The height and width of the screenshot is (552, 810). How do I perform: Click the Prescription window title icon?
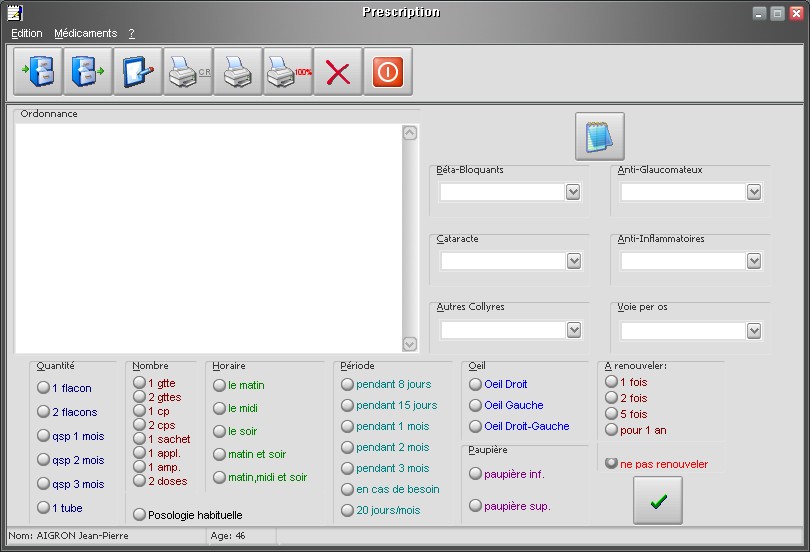(15, 12)
